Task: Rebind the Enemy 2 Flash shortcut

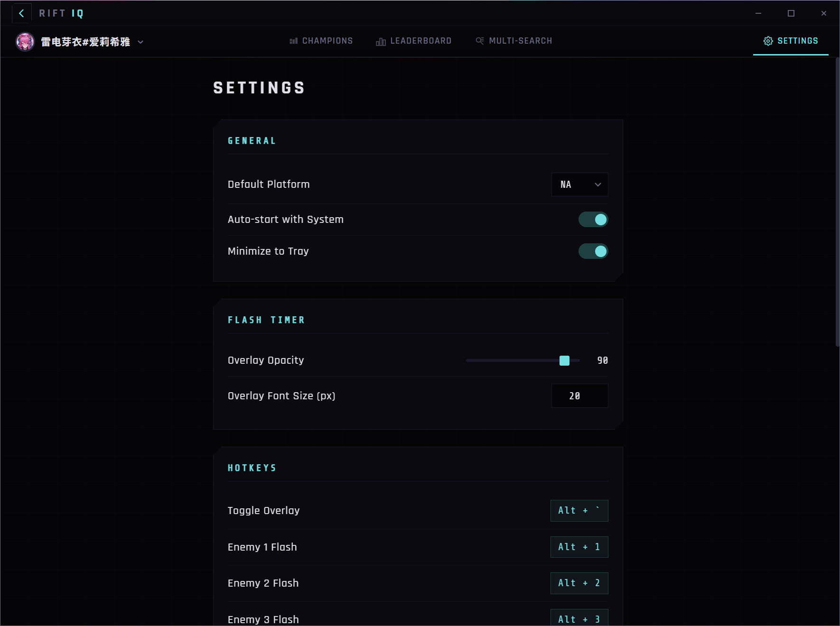Action: [x=579, y=583]
